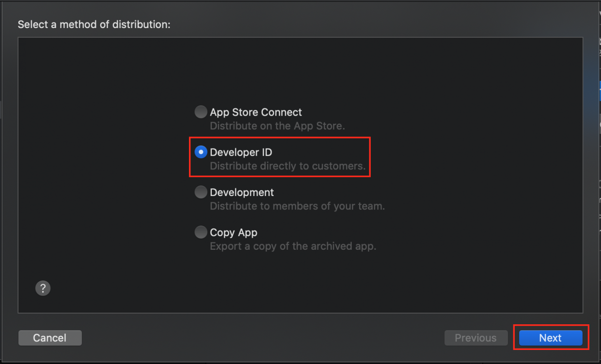Click the selected Developer ID radio indicator
This screenshot has width=601, height=364.
pyautogui.click(x=201, y=152)
